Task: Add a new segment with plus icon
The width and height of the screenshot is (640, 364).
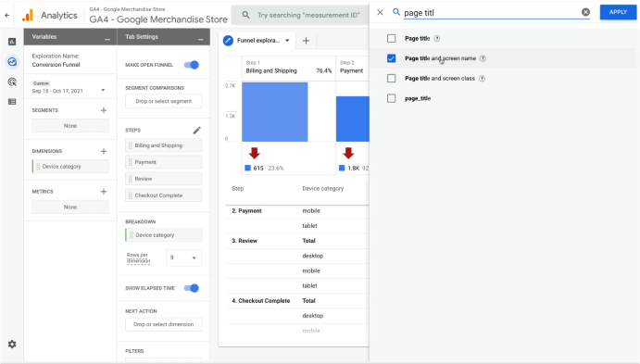Action: point(104,110)
